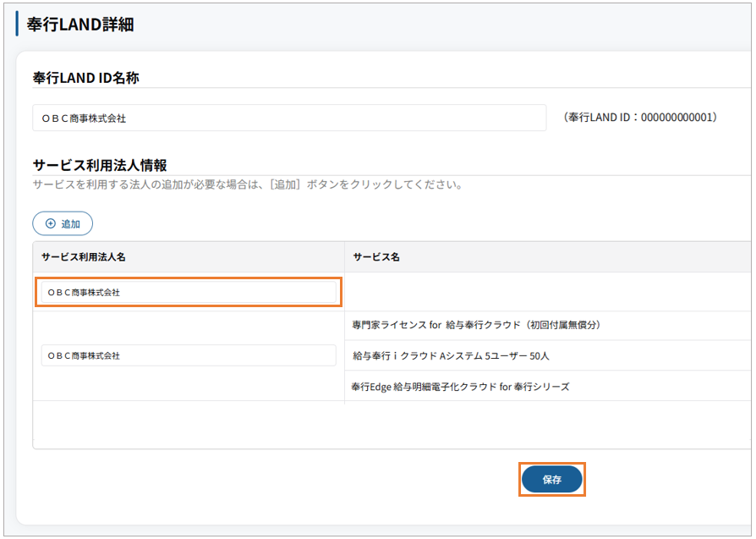The height and width of the screenshot is (539, 756).
Task: Edit the 奉行LAND ID名称 input field
Action: pyautogui.click(x=289, y=118)
